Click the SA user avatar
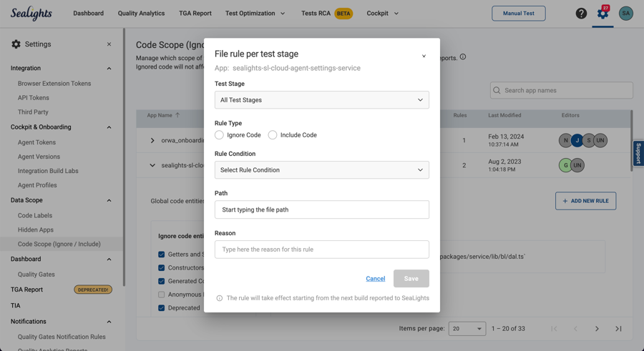This screenshot has height=351, width=644. (x=626, y=14)
